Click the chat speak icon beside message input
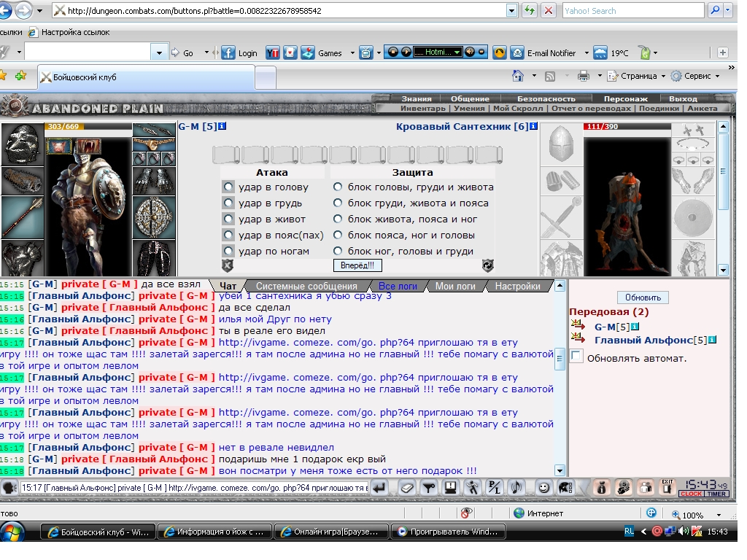This screenshot has width=747, height=560. coord(9,488)
